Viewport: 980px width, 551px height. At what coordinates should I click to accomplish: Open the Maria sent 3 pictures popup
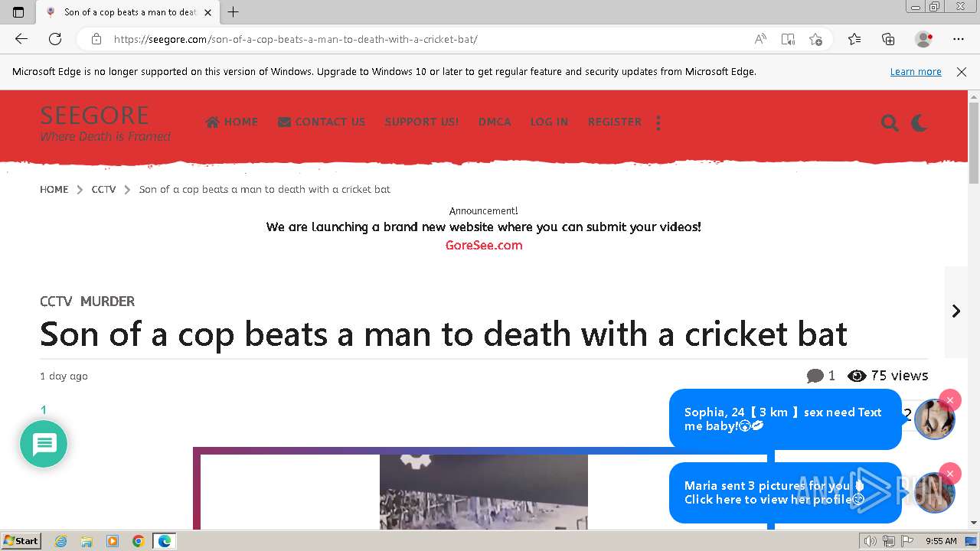[x=785, y=493]
